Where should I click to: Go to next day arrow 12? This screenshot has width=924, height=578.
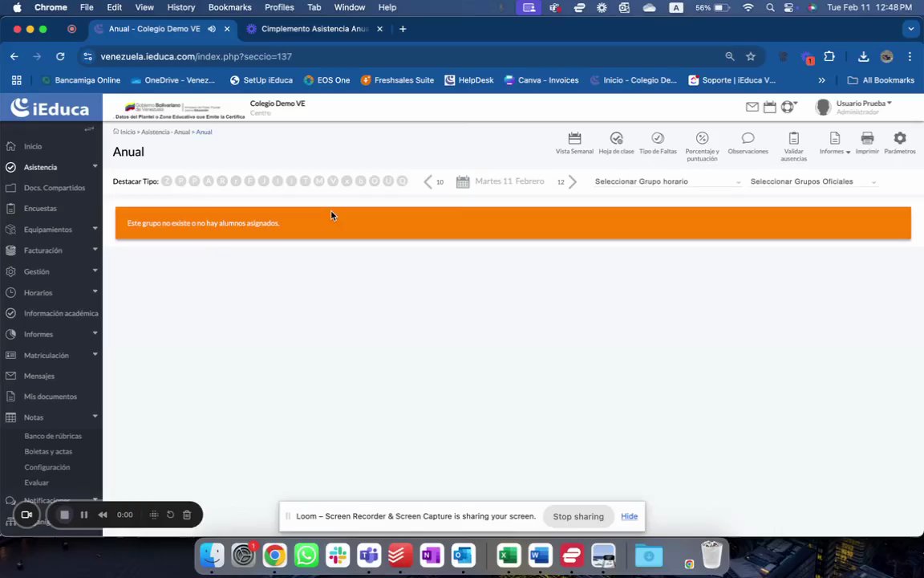572,181
